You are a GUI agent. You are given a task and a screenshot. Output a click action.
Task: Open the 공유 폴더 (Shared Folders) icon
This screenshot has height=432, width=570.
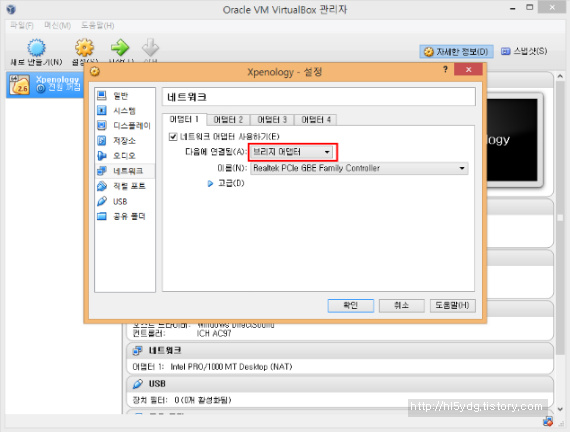tap(102, 216)
